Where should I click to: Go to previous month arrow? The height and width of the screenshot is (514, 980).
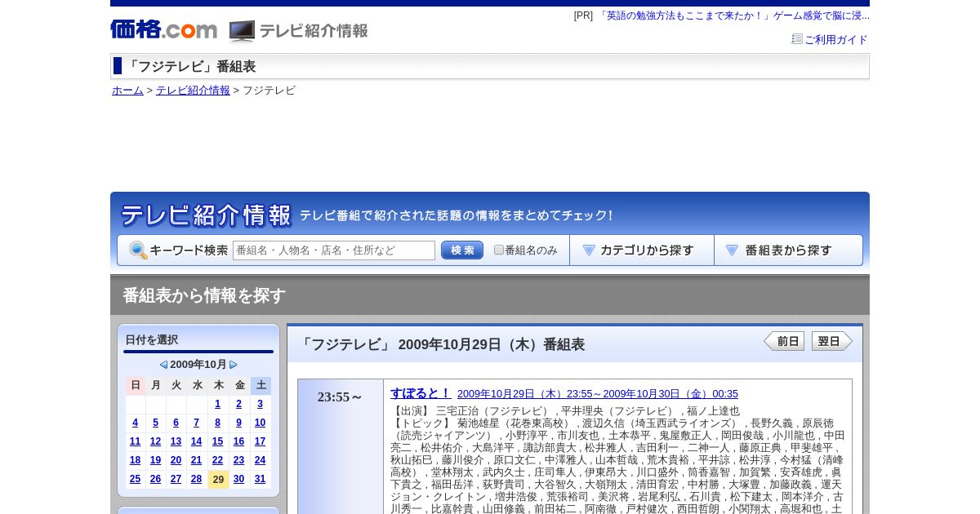tap(163, 365)
